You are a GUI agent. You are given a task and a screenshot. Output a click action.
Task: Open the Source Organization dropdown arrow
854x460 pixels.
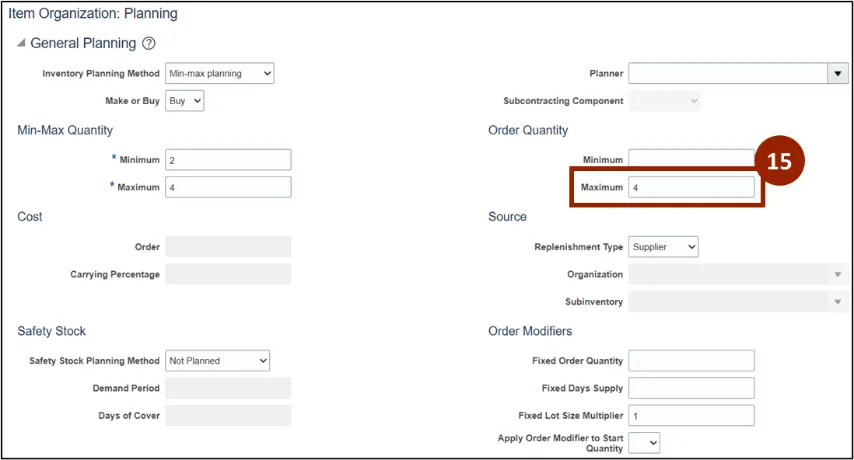(837, 274)
